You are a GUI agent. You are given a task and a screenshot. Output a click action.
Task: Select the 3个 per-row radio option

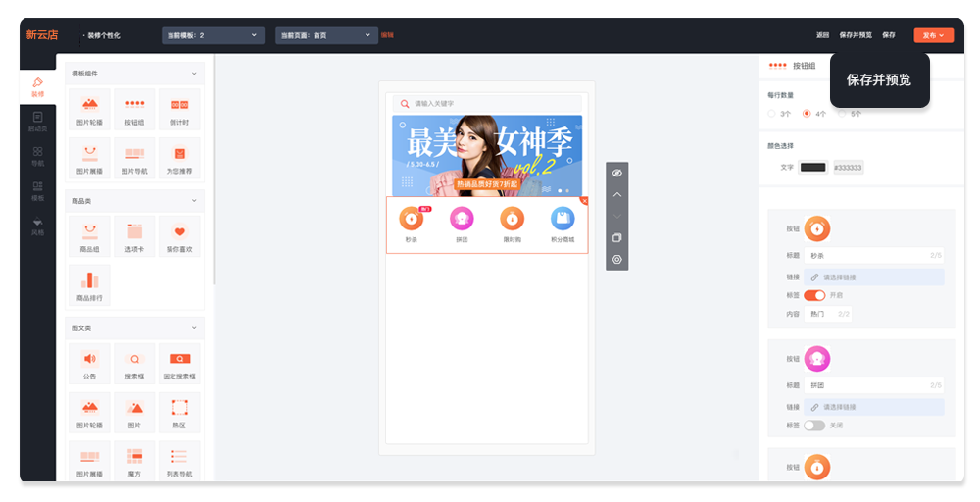772,114
